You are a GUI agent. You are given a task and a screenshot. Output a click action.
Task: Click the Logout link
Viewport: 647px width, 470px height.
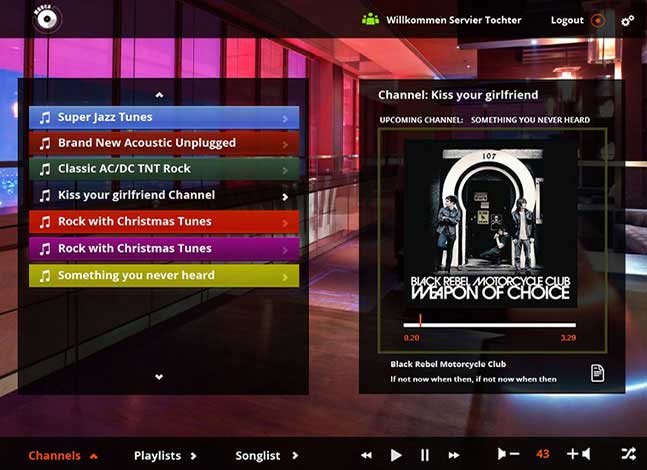tap(567, 20)
